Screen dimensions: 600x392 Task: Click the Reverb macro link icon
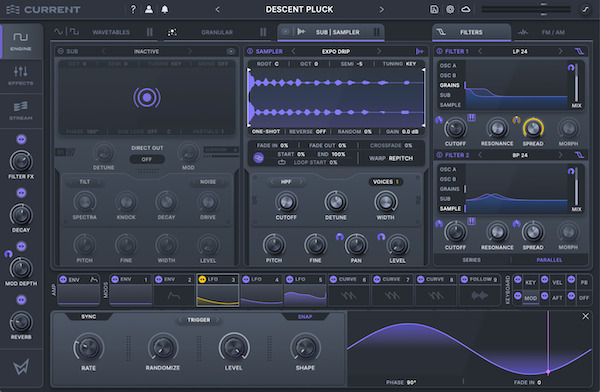(x=21, y=300)
